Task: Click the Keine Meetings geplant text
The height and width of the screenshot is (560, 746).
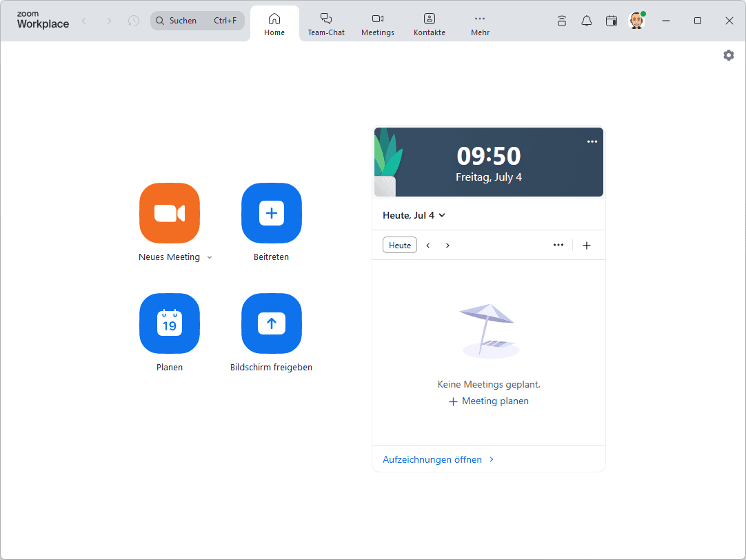Action: point(489,384)
